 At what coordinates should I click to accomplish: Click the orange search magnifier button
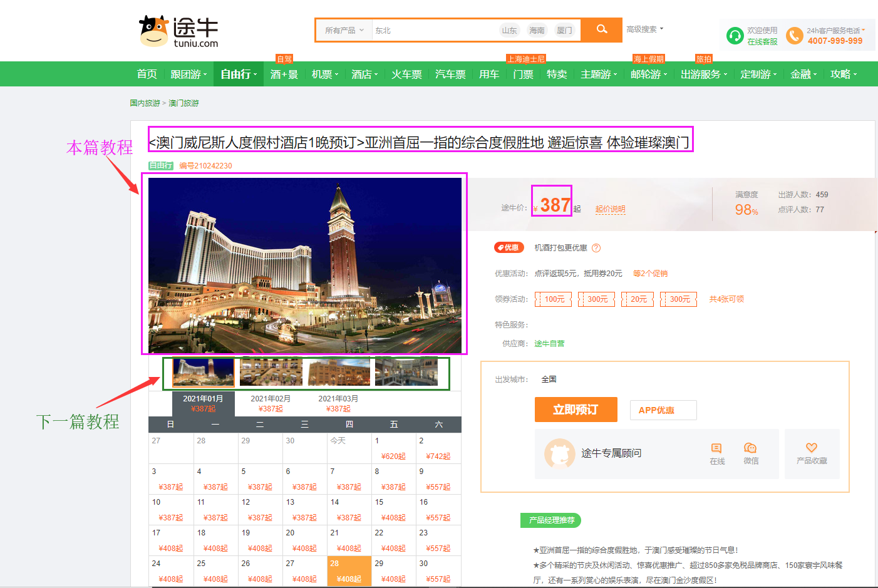[x=602, y=29]
